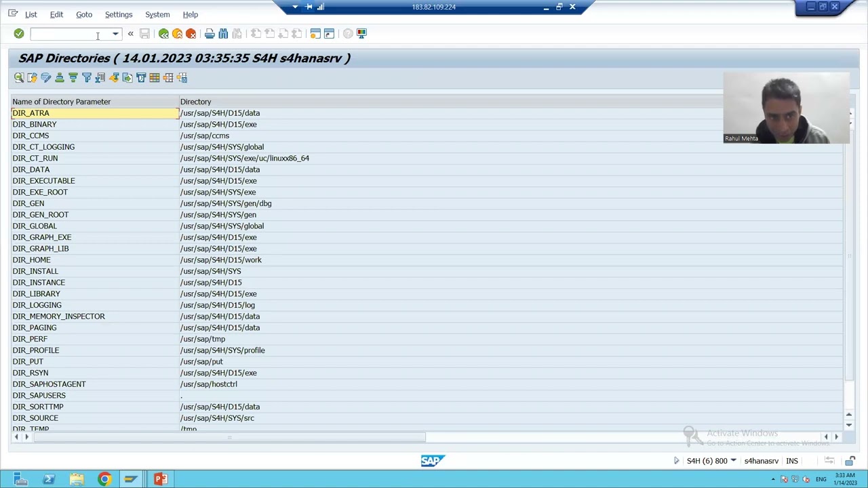Select the DIR_SAPHOSTAGENT parameter
The height and width of the screenshot is (488, 868).
[x=49, y=384]
